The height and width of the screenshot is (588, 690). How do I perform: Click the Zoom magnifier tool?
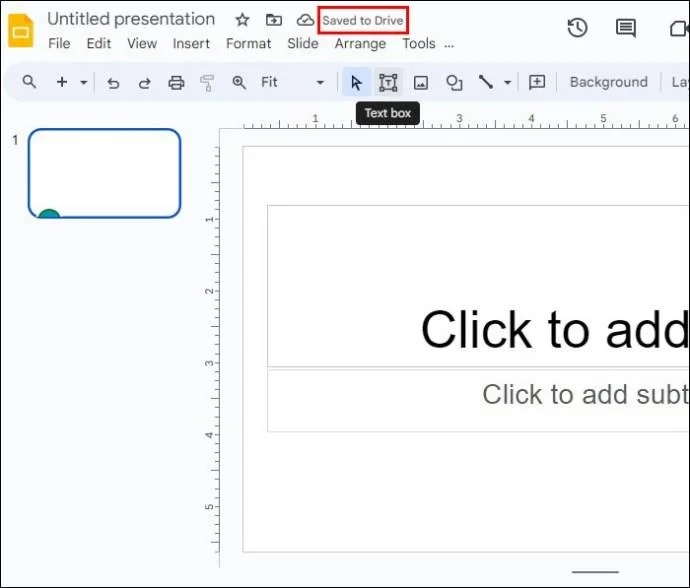239,82
